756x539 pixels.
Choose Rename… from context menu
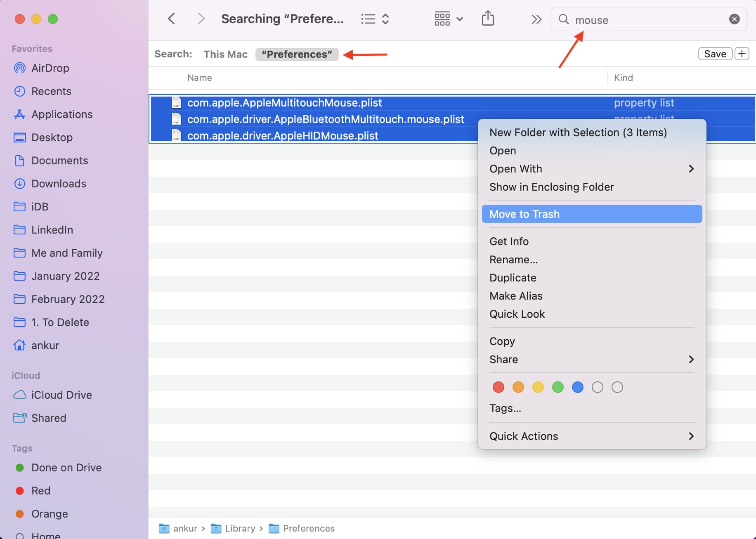click(592, 260)
